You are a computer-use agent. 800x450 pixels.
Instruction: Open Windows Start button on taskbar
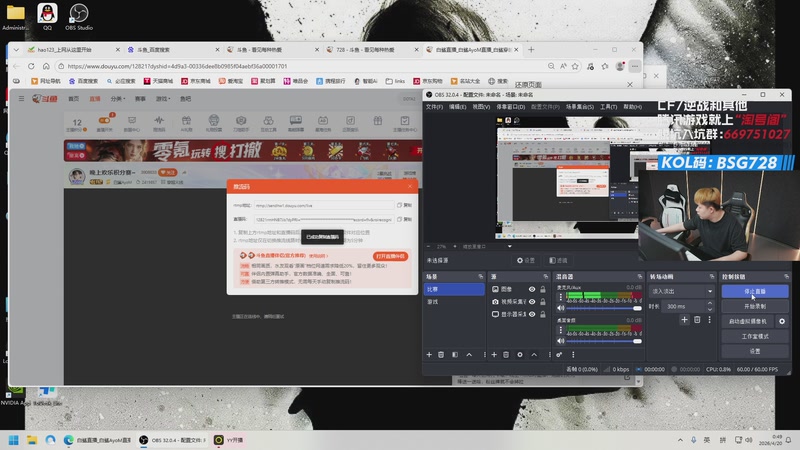14,440
